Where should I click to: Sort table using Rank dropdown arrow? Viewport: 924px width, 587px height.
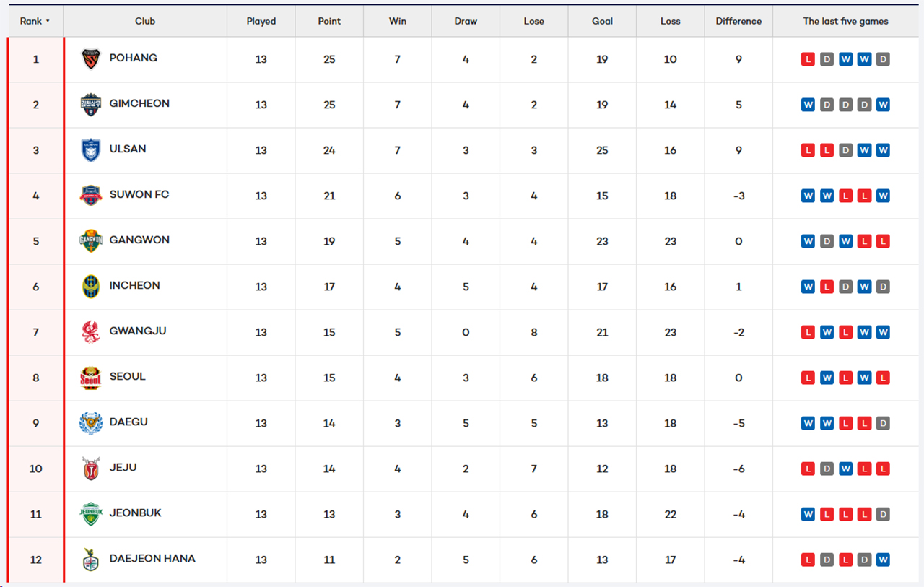pos(48,22)
